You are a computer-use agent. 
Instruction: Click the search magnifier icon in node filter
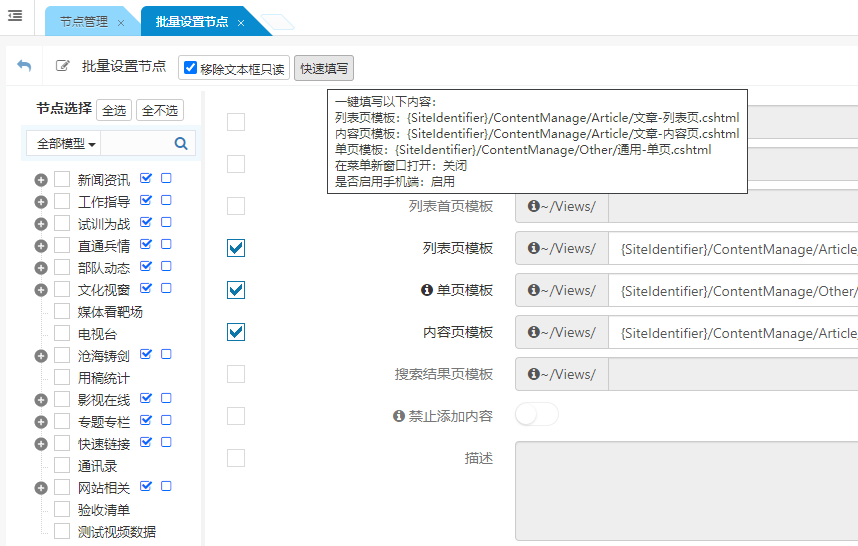(x=181, y=144)
